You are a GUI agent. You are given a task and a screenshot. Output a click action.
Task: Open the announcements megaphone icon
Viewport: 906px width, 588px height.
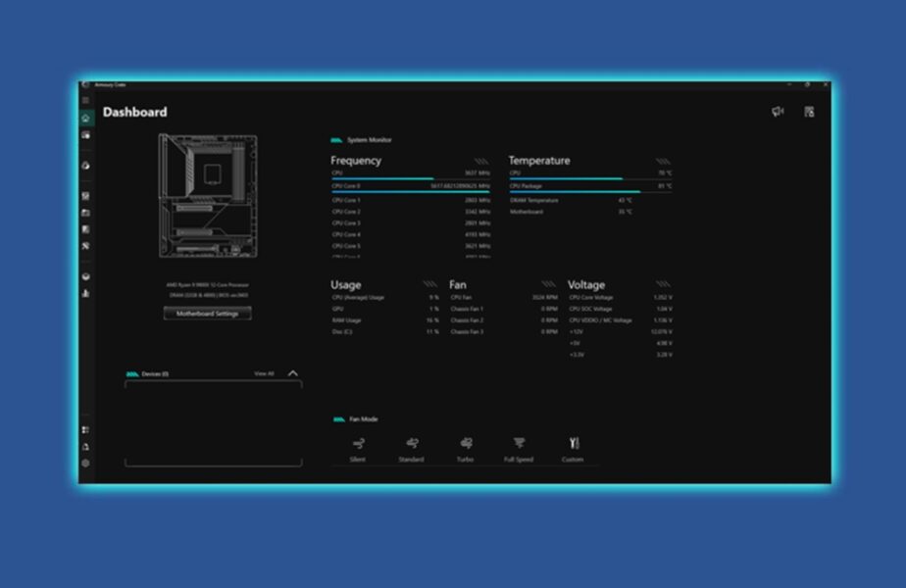[778, 112]
